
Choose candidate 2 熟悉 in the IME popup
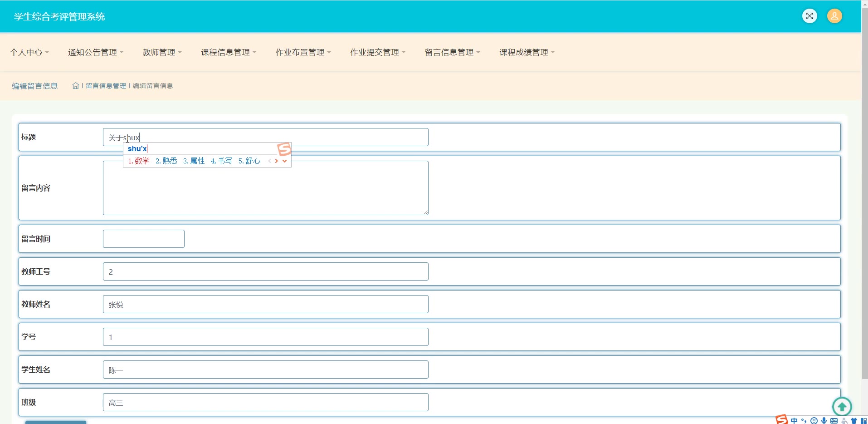[x=166, y=161]
